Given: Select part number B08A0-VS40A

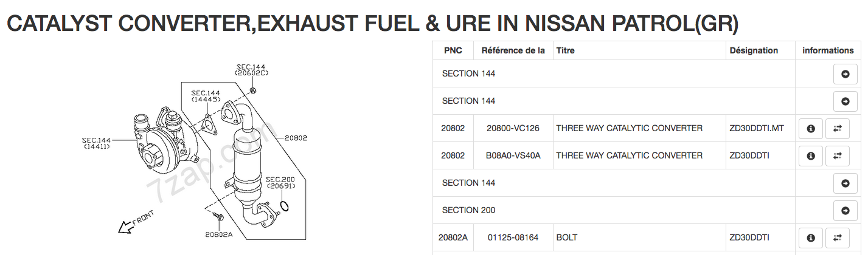Looking at the screenshot, I should click(513, 155).
